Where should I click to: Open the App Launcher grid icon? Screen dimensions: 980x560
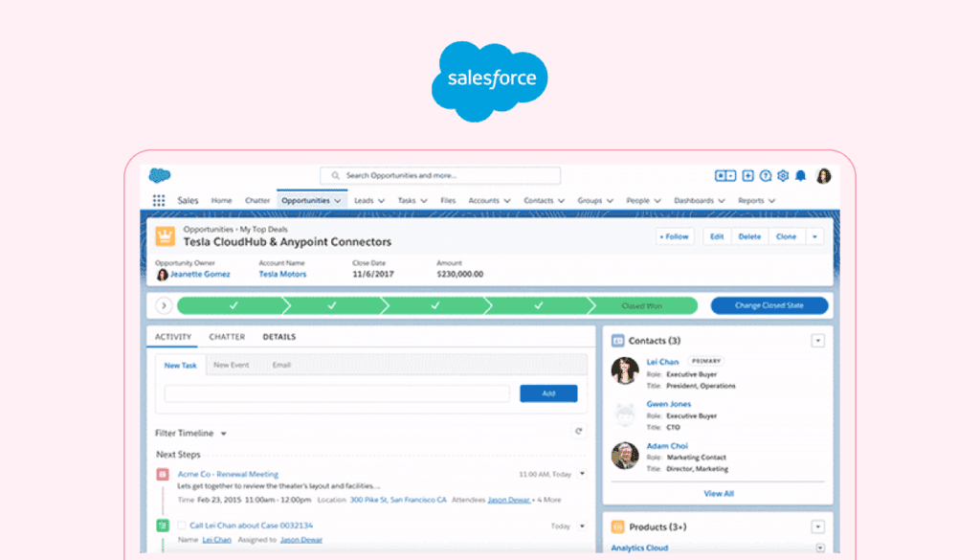pos(159,201)
